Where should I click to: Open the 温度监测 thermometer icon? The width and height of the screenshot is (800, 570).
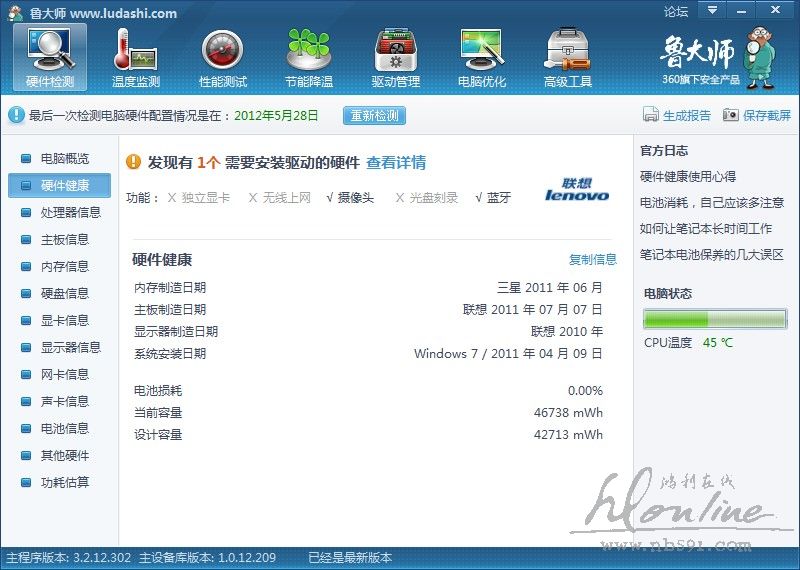pos(136,57)
